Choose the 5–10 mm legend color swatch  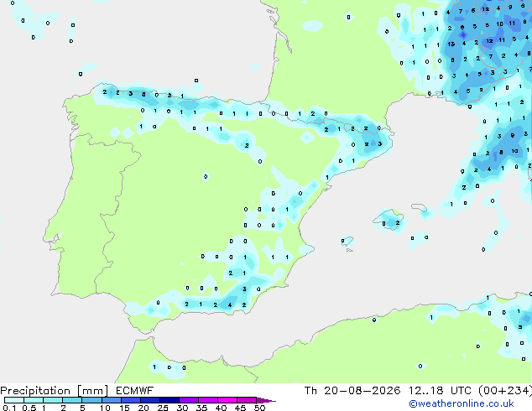(x=91, y=400)
